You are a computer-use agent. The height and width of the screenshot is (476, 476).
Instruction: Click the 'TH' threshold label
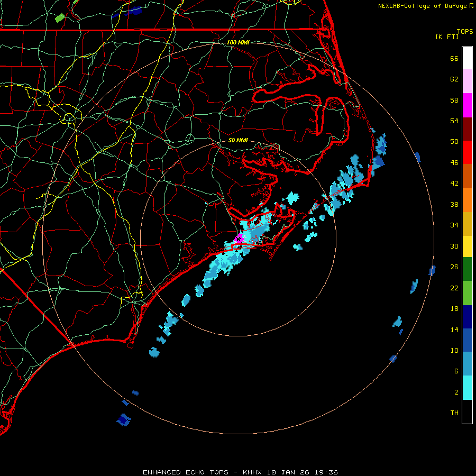pyautogui.click(x=454, y=413)
